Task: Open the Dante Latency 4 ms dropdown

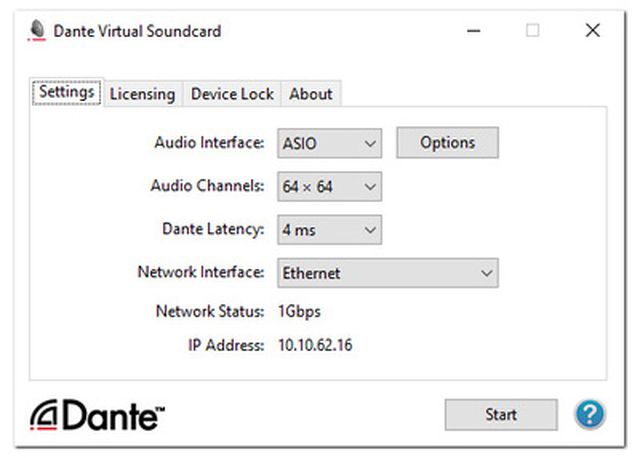Action: pos(329,230)
